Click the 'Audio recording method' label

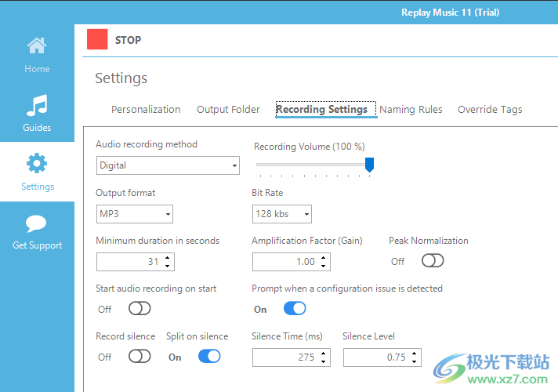click(x=147, y=144)
